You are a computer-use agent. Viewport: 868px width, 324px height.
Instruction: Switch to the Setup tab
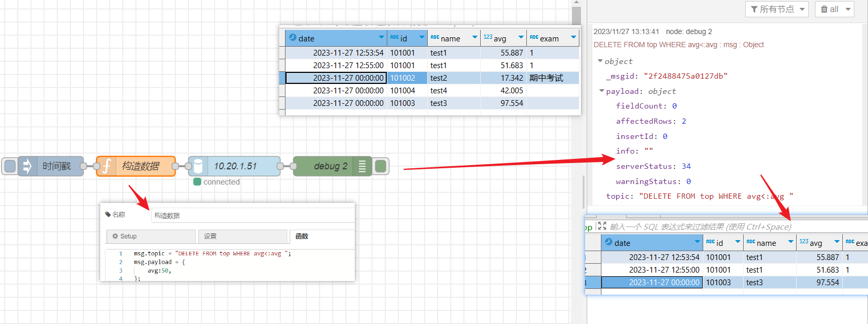(x=151, y=236)
